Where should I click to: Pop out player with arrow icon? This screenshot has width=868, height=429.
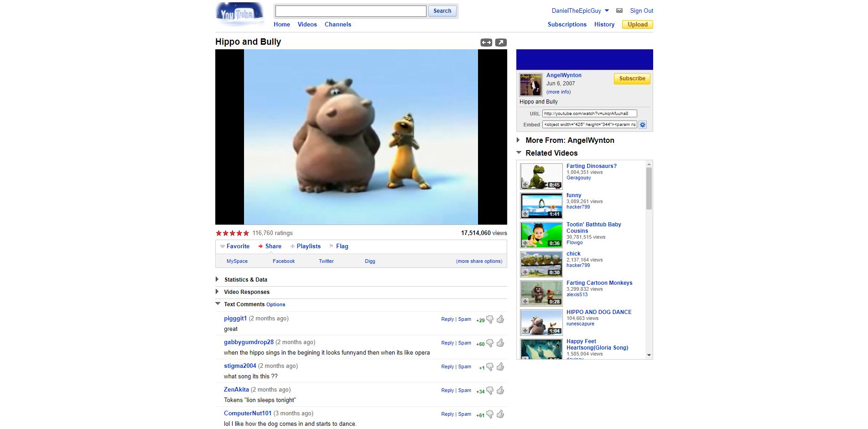tap(501, 42)
